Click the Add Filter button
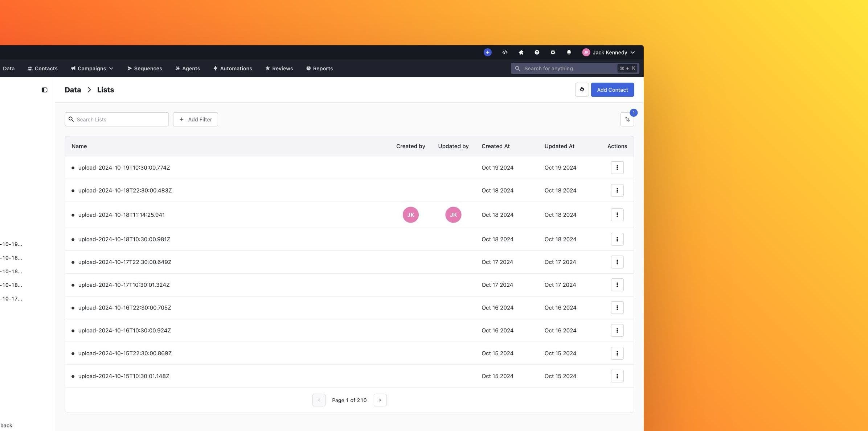Viewport: 868px width, 431px height. point(195,119)
